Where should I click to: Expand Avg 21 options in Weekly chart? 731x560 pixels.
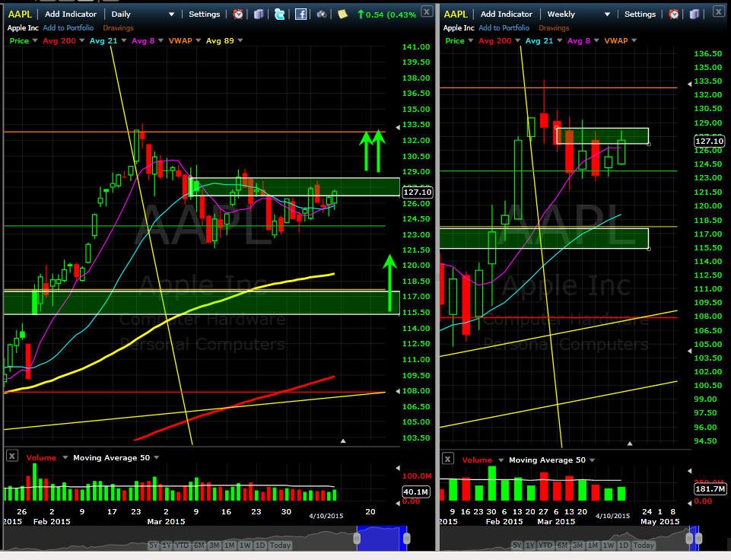pyautogui.click(x=559, y=40)
